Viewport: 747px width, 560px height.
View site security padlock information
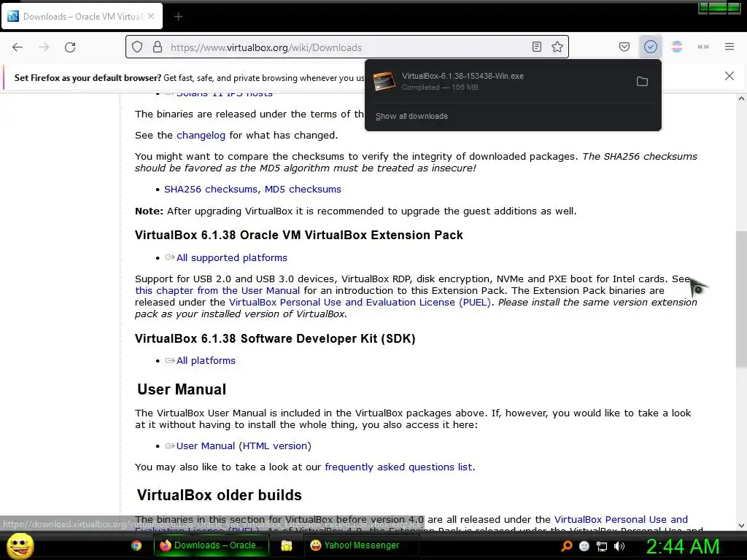158,47
